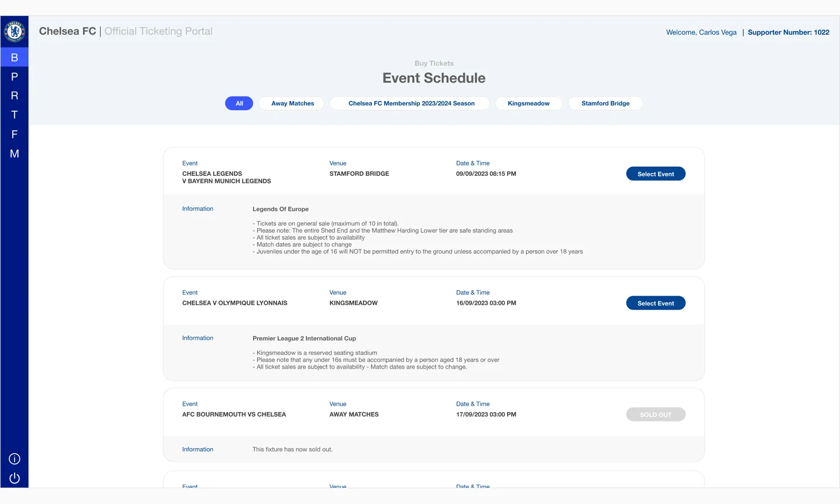Click date 16/09/2023 03:00 PM

pos(486,303)
